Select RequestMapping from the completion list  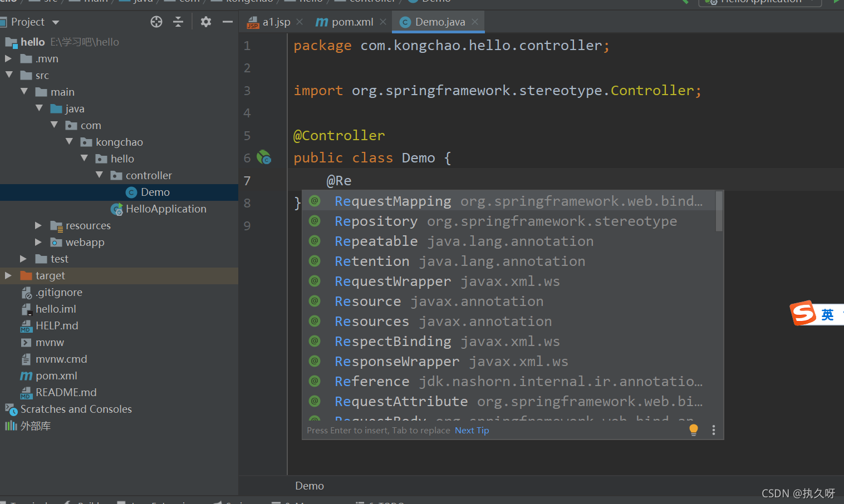(x=392, y=201)
